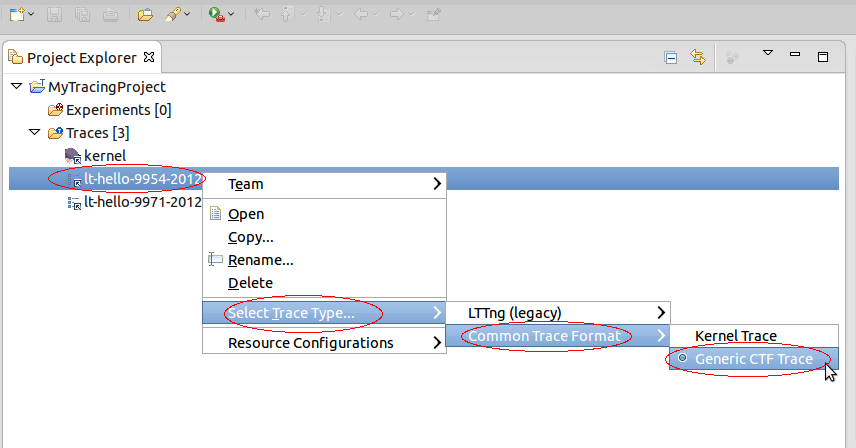The width and height of the screenshot is (856, 448).
Task: Choose Kernel Trace type
Action: 735,336
